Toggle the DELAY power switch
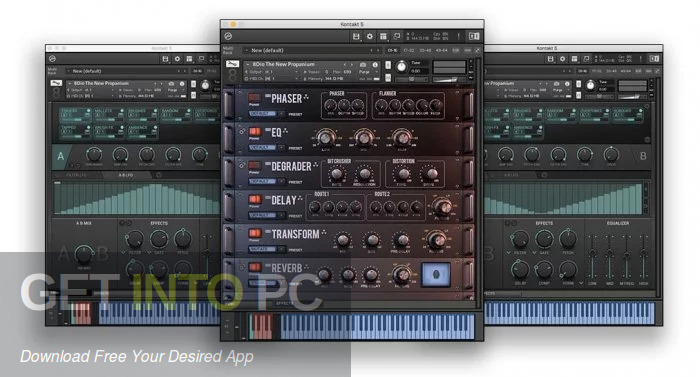This screenshot has height=377, width=700. (x=254, y=199)
